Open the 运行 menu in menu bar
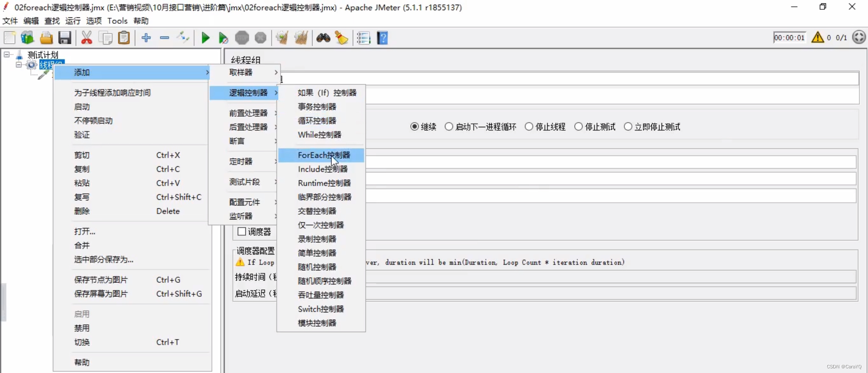 point(73,21)
